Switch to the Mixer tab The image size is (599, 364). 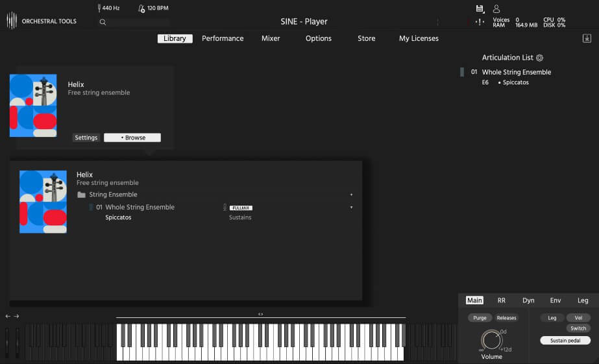(271, 38)
